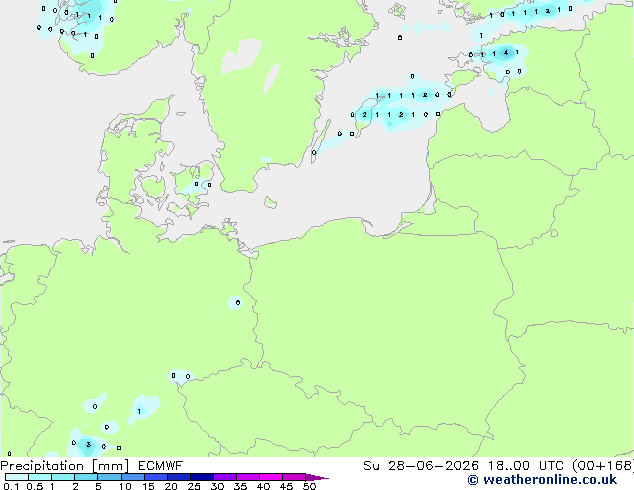The height and width of the screenshot is (490, 634).
Task: Click the '20' legend scale label
Action: click(171, 486)
